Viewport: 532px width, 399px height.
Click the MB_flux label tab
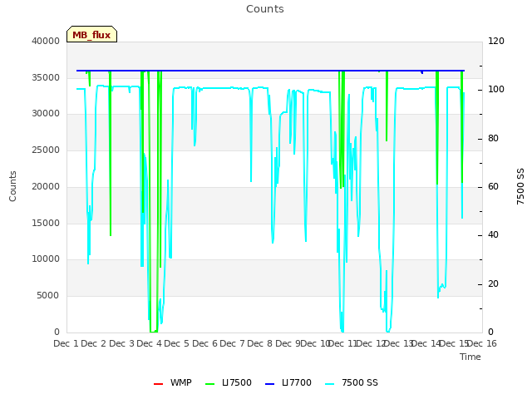tap(91, 34)
